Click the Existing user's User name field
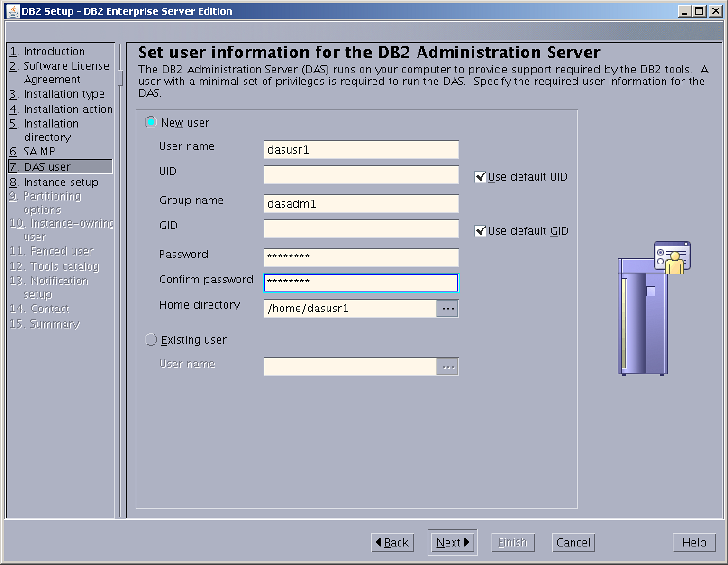Viewport: 728px width, 565px height. click(350, 367)
